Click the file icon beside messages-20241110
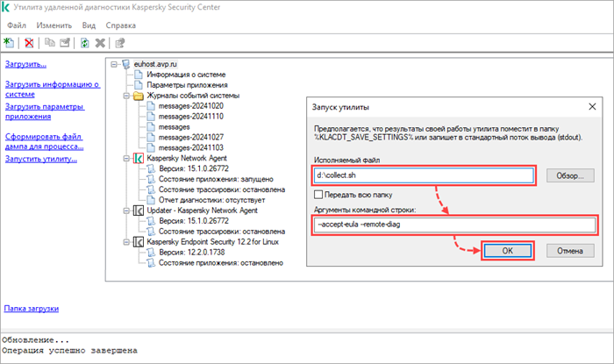This screenshot has width=614, height=364. (151, 117)
